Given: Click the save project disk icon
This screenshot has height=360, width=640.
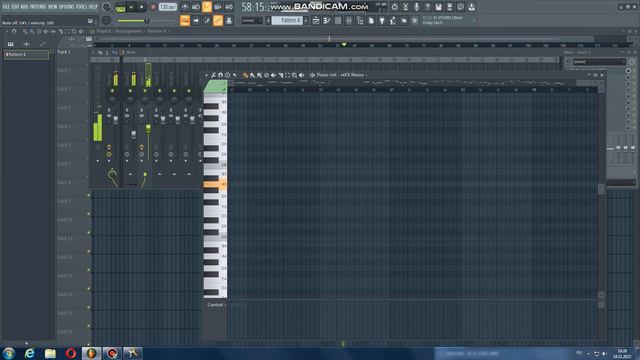Looking at the screenshot, I should [x=439, y=7].
